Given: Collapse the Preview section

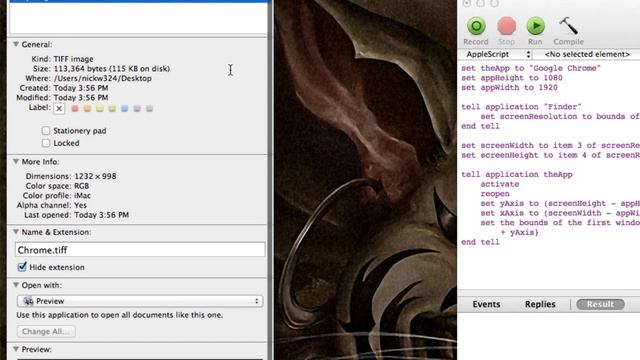Looking at the screenshot, I should pyautogui.click(x=16, y=349).
